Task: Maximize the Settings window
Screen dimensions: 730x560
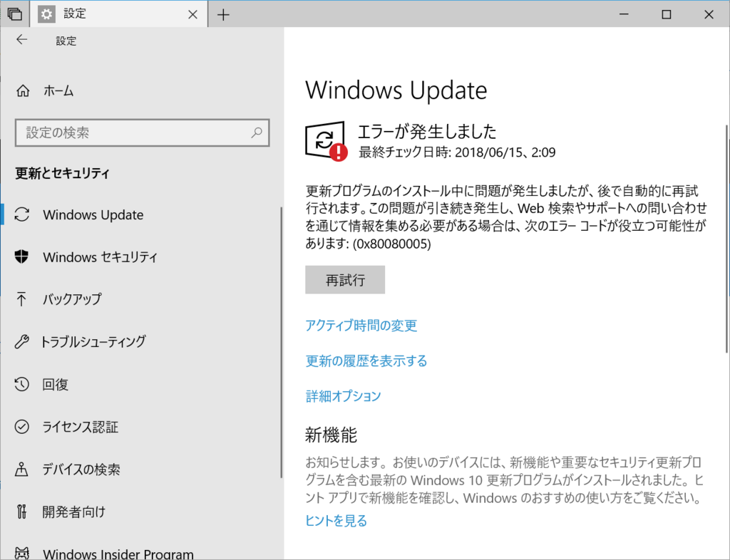Action: (x=667, y=14)
